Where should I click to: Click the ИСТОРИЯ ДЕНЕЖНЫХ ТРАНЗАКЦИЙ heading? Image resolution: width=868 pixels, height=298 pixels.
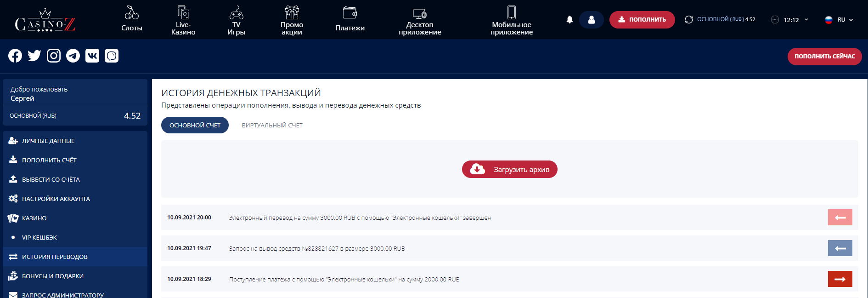[x=241, y=93]
